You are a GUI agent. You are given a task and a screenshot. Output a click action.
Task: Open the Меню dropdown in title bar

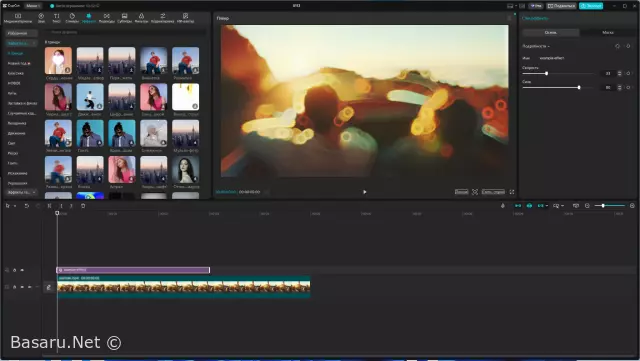32,6
